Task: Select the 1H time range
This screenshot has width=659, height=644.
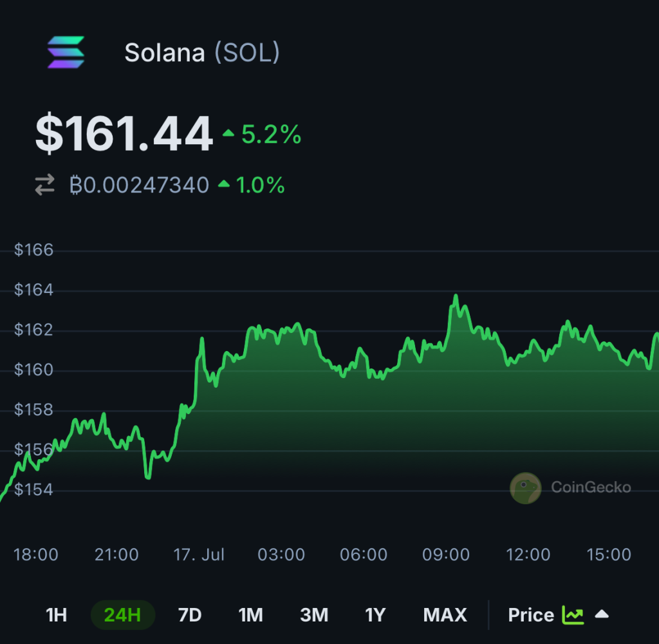Action: (57, 615)
